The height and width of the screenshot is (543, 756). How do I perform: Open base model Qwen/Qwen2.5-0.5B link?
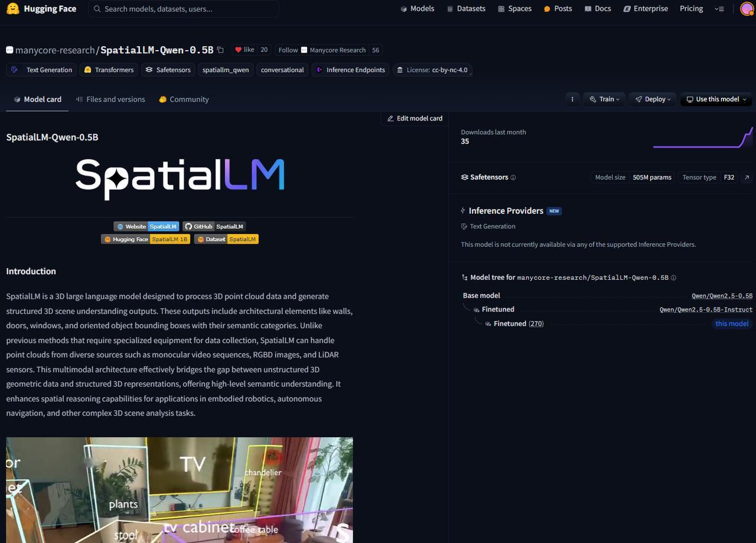pyautogui.click(x=722, y=296)
